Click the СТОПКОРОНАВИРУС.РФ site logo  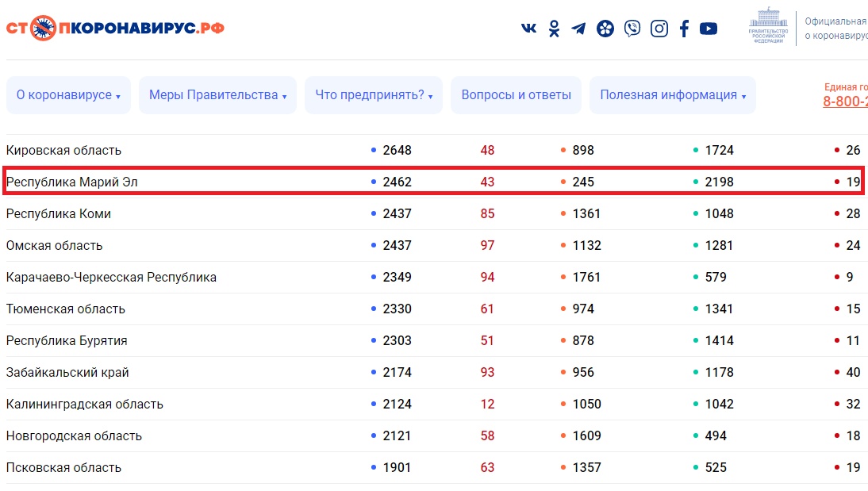tap(115, 28)
